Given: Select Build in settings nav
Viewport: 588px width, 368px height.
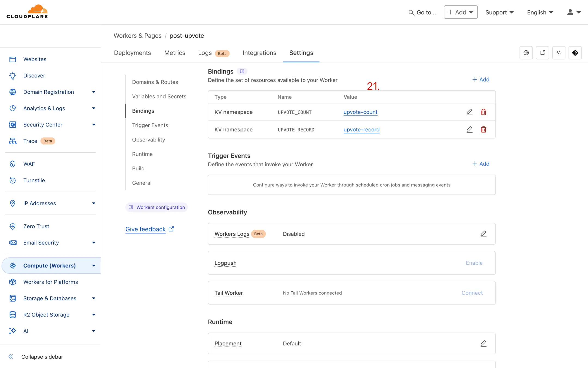Looking at the screenshot, I should (138, 169).
